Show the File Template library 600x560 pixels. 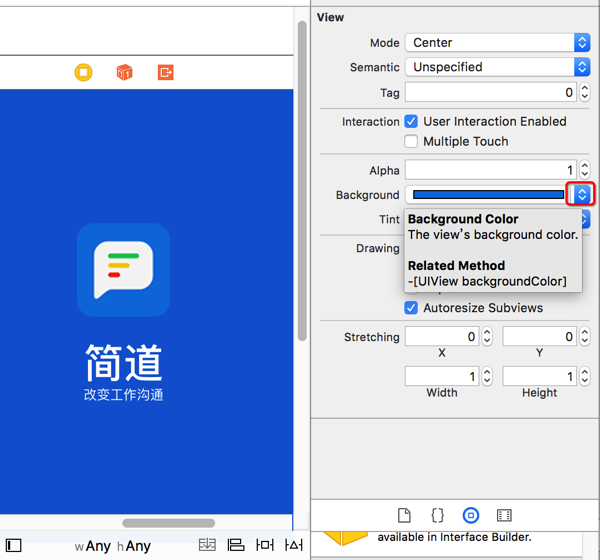click(404, 515)
